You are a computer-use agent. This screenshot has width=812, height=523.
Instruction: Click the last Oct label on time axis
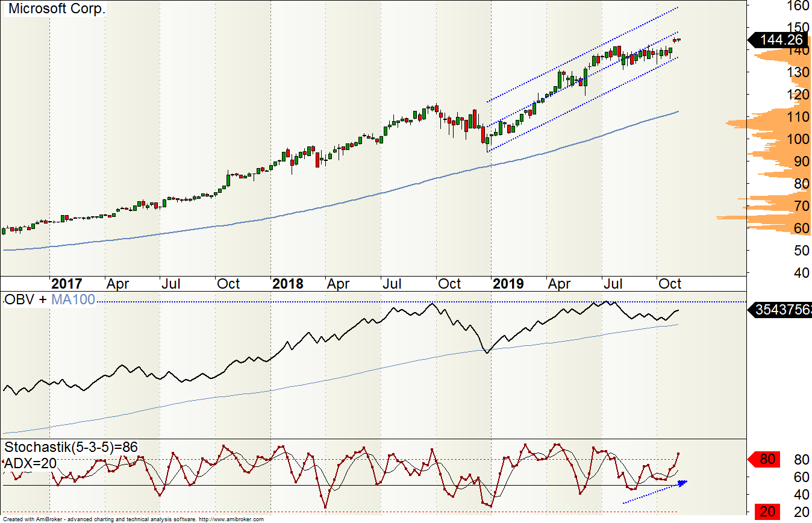[x=670, y=284]
